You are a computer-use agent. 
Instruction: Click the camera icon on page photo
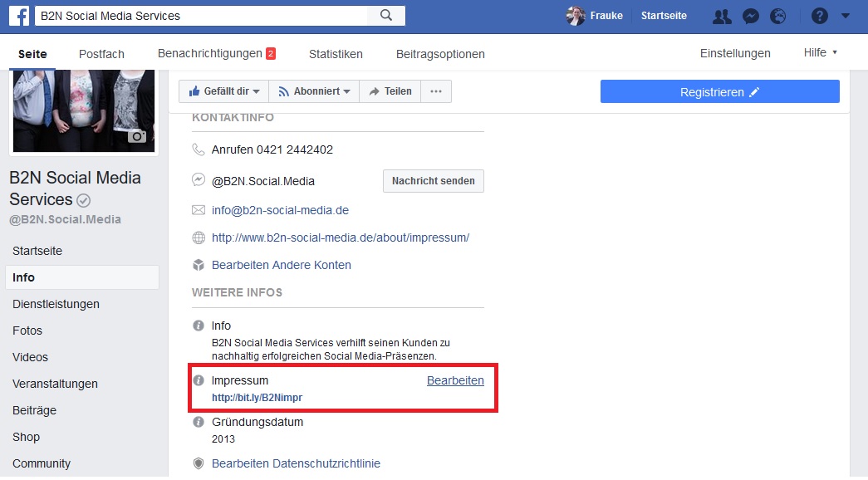click(x=137, y=136)
